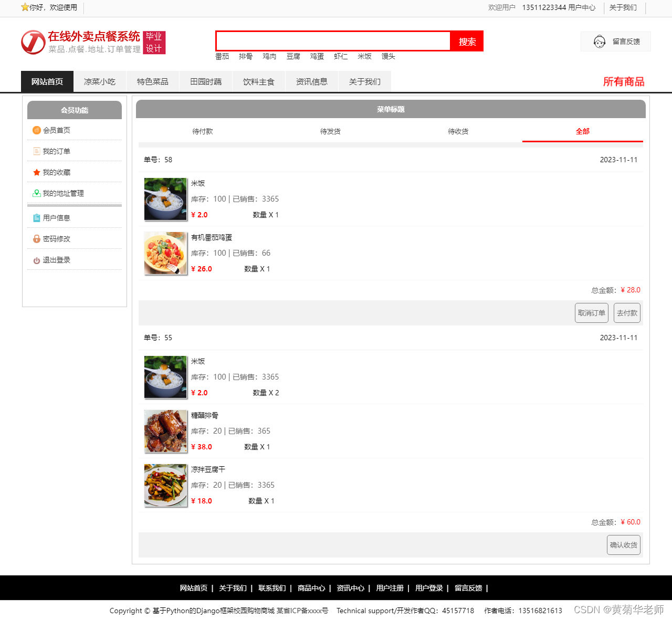672x620 pixels.
Task: Click the 单号：58 order number
Action: point(158,160)
